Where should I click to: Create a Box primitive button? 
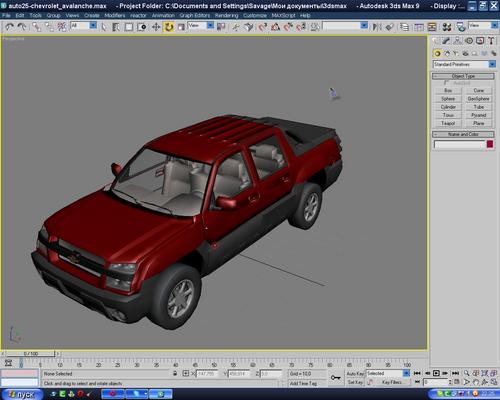click(x=448, y=90)
